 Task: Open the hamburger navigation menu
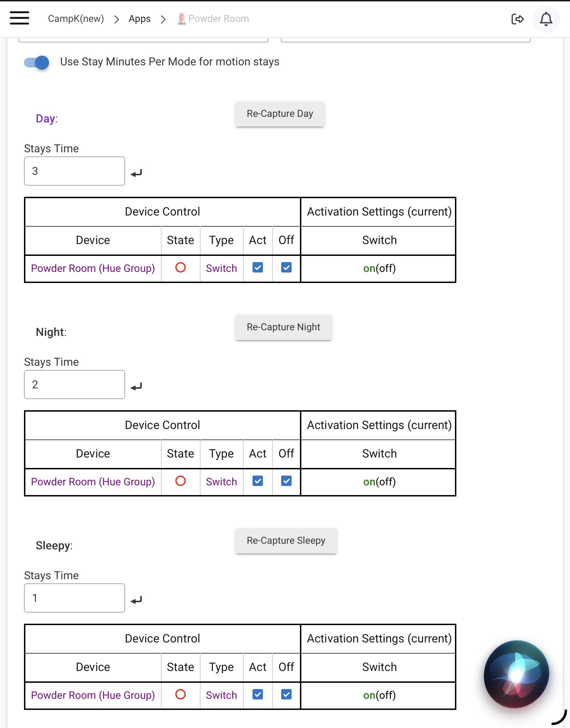(x=19, y=18)
